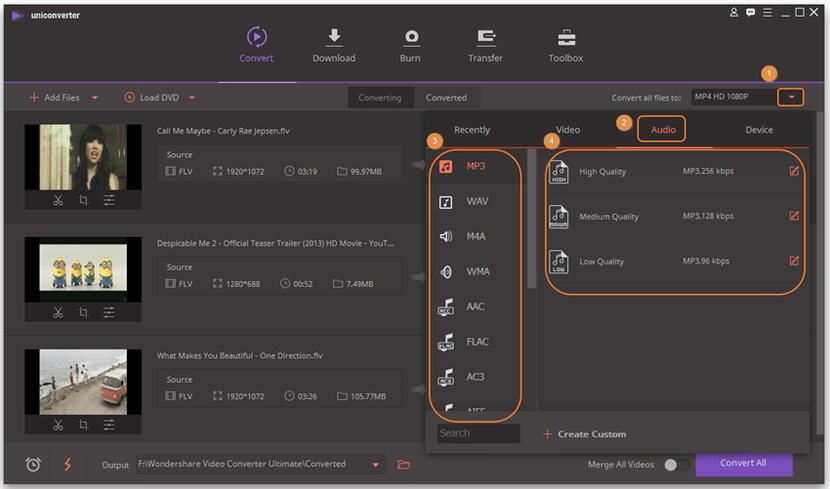Click the format list scrollbar

click(531, 219)
